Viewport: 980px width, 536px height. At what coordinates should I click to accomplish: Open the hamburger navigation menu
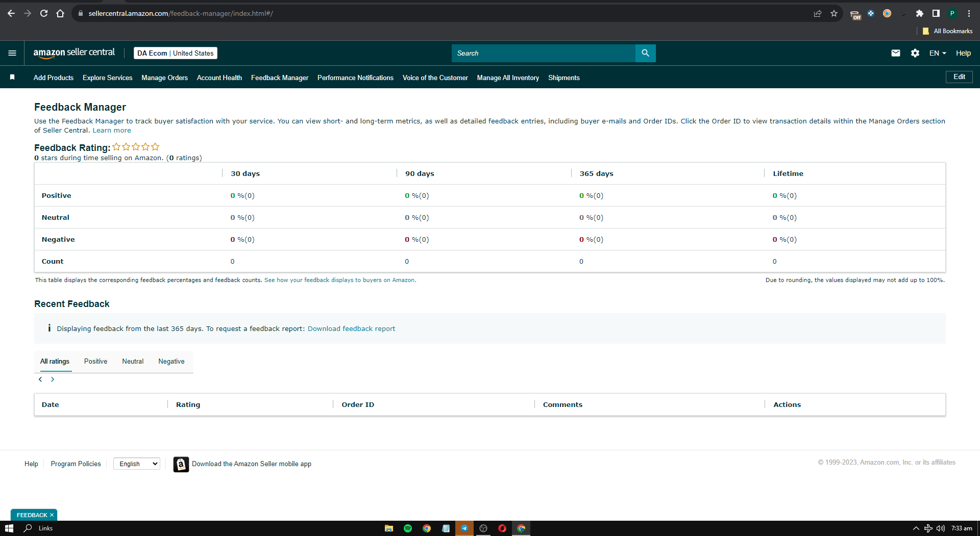tap(12, 53)
